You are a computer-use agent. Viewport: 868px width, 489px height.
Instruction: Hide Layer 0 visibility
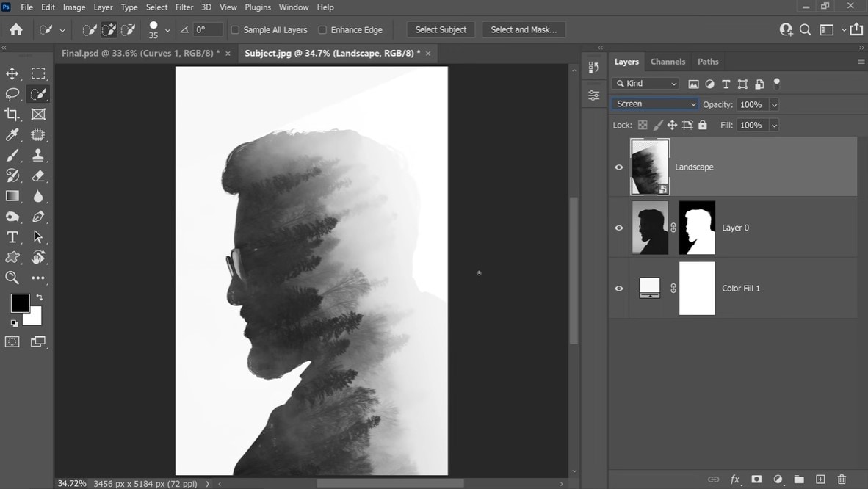point(619,228)
